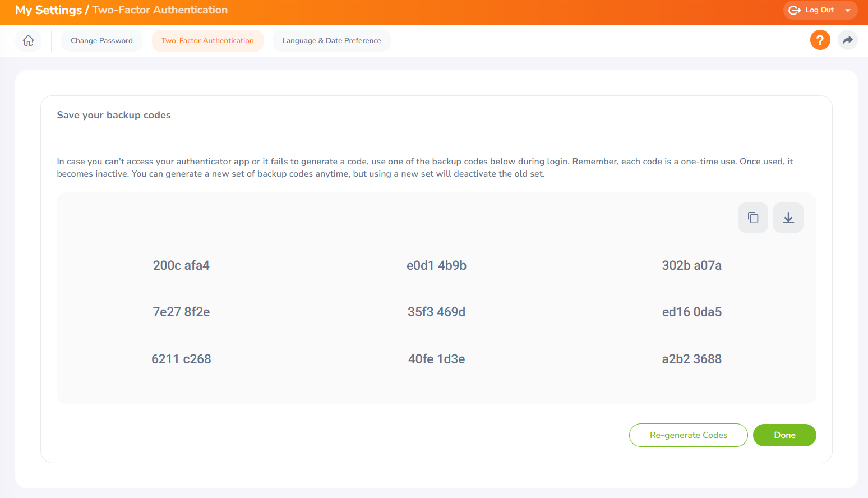
Task: Click the Re-generate Codes button
Action: click(x=688, y=435)
